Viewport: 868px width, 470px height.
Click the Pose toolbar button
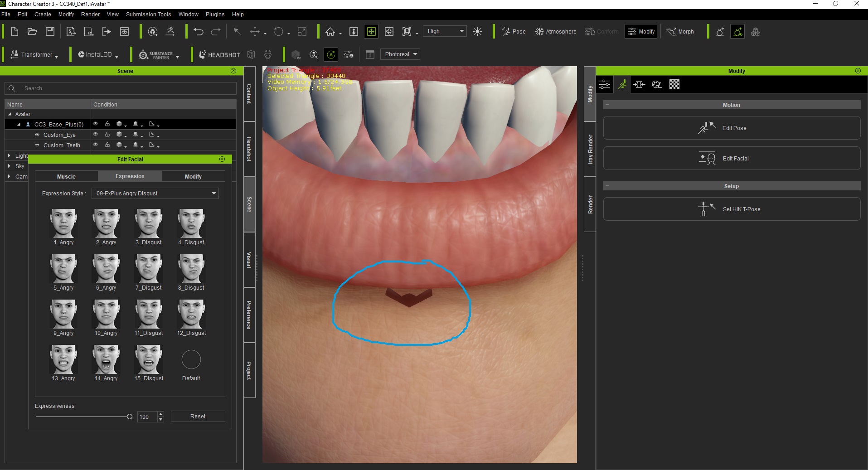click(514, 32)
